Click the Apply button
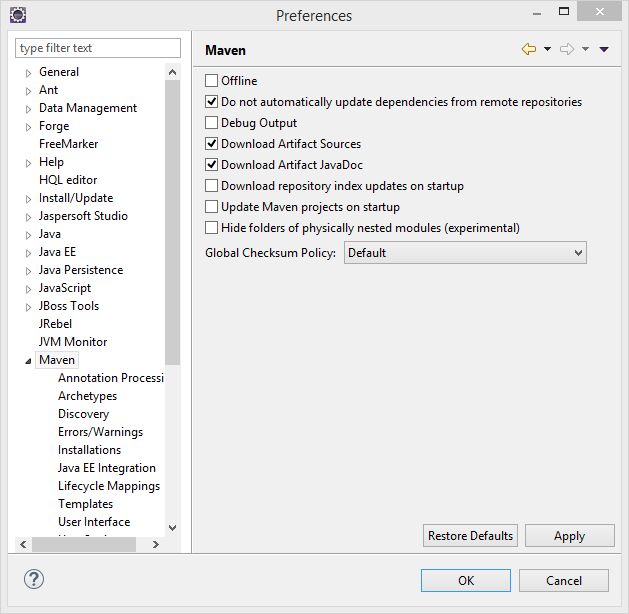This screenshot has width=629, height=614. [x=570, y=535]
